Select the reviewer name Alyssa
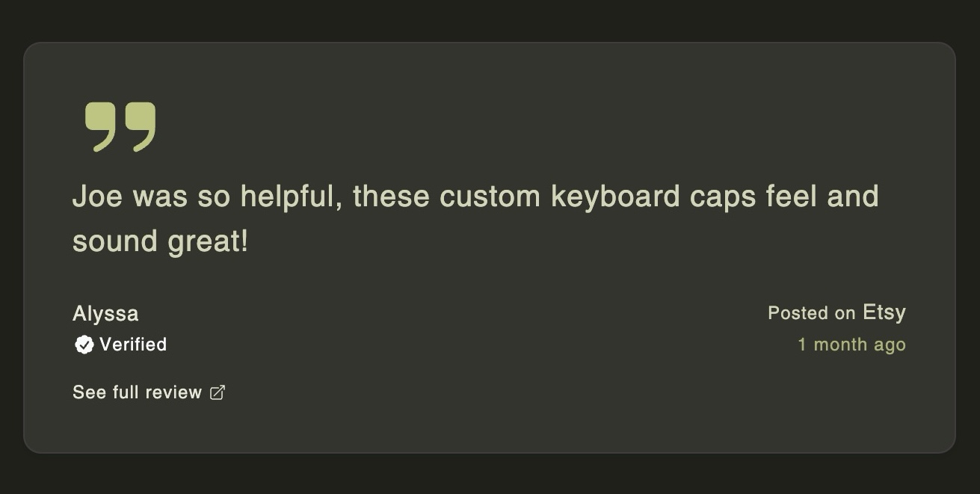Viewport: 980px width, 494px height. [105, 314]
